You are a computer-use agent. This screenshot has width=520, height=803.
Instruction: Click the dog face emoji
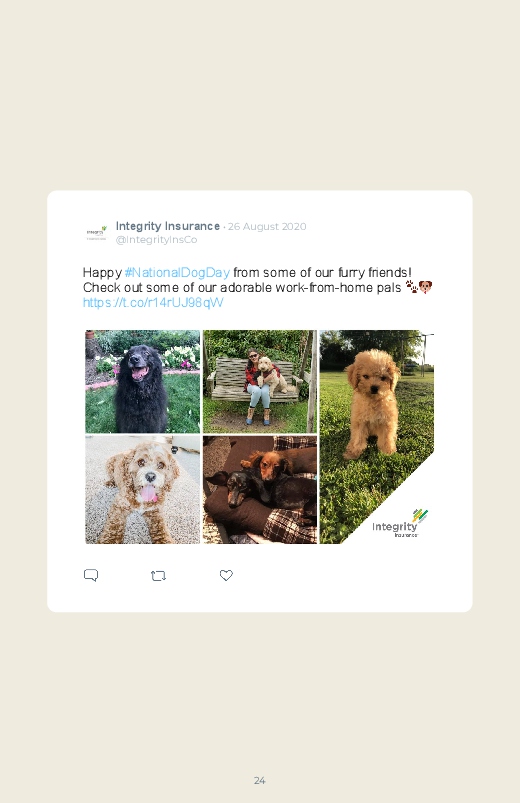tap(425, 287)
